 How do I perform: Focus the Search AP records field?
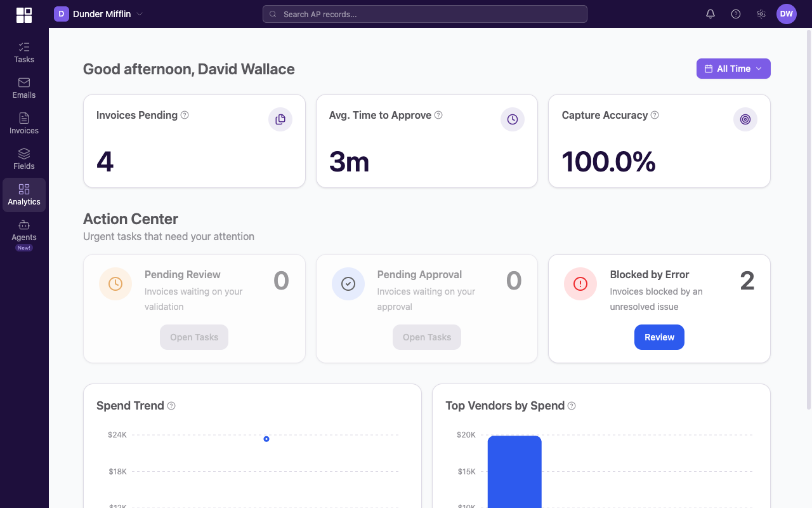click(425, 14)
